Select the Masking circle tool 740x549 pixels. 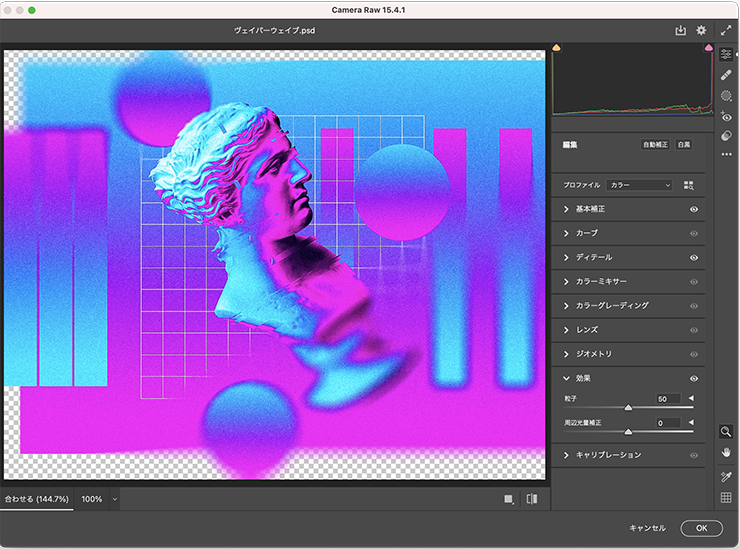pos(726,96)
